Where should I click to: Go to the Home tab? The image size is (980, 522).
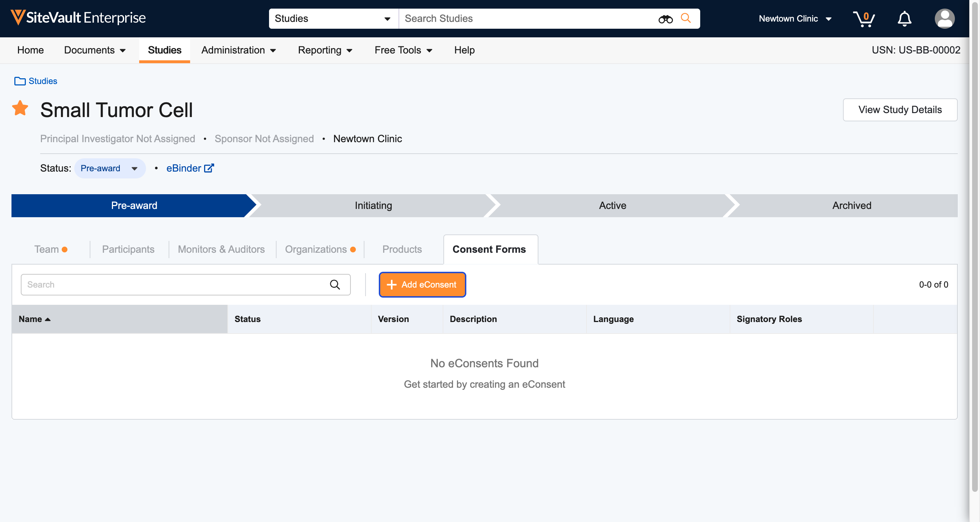coord(30,50)
